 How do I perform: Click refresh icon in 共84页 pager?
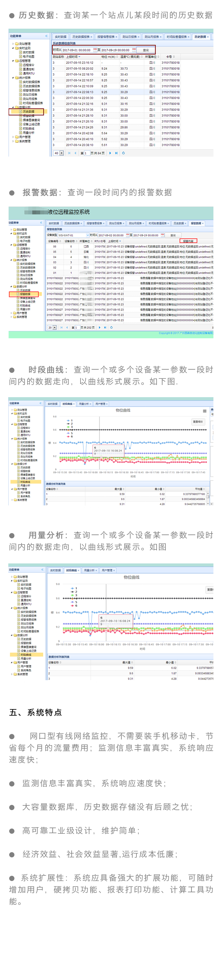123,153
